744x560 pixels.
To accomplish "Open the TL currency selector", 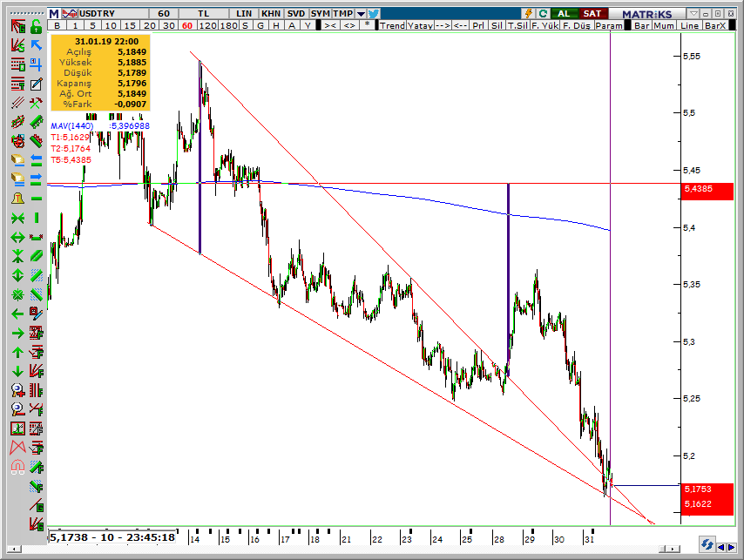I will [204, 14].
